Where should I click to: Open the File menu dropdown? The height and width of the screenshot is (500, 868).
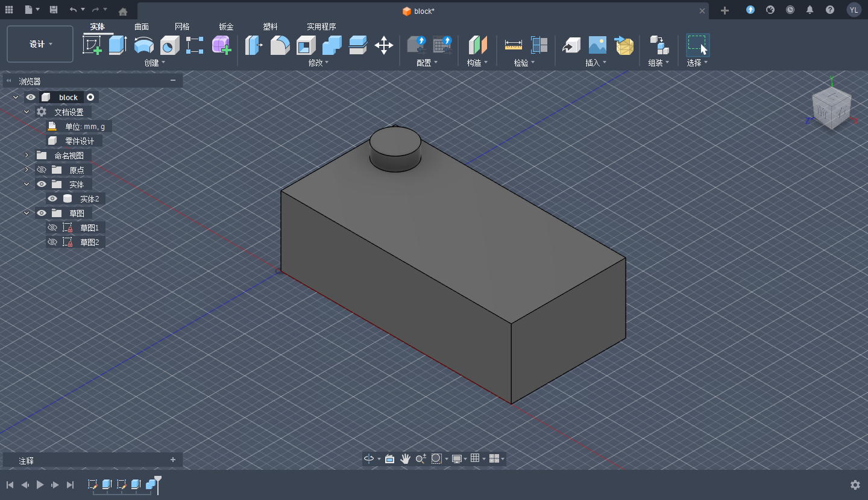coord(33,10)
